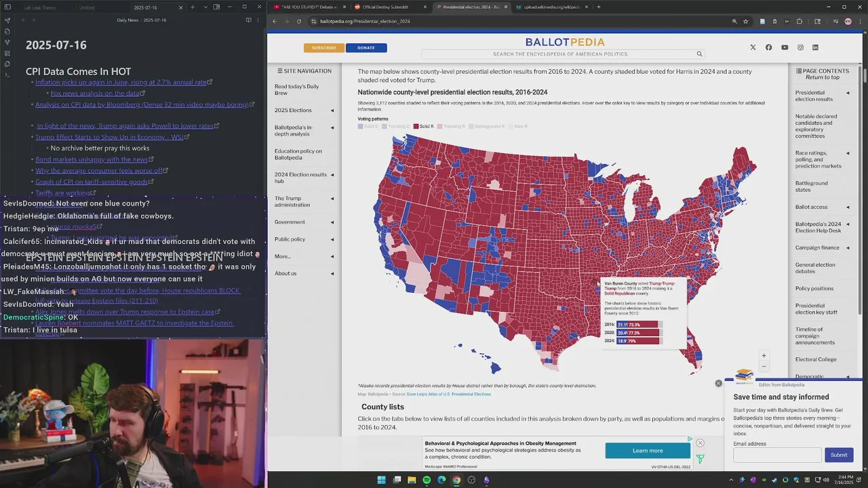Image resolution: width=868 pixels, height=488 pixels.
Task: Click the browser address bar URL
Action: click(365, 21)
